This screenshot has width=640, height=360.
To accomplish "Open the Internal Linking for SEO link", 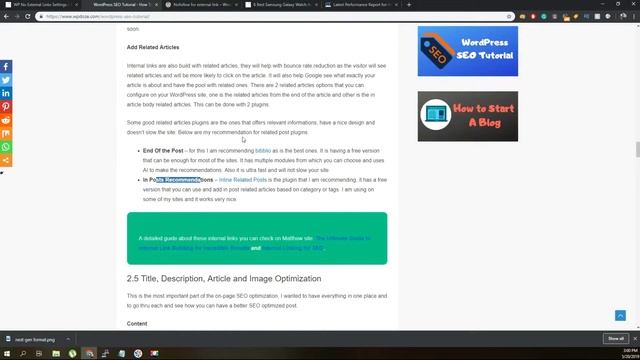I will [292, 248].
